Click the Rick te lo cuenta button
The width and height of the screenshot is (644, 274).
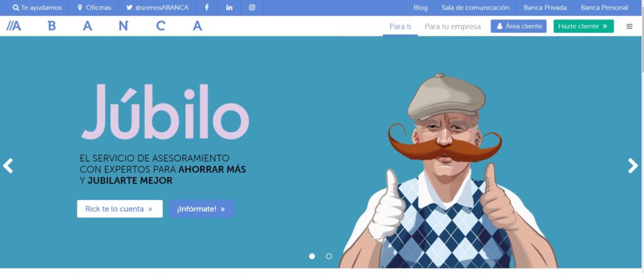119,209
